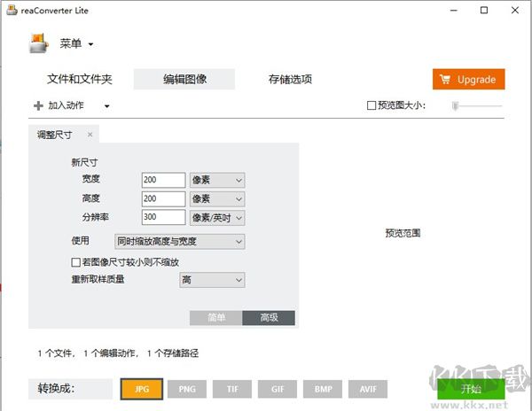
Task: Click the 宽度 input field
Action: [x=163, y=180]
